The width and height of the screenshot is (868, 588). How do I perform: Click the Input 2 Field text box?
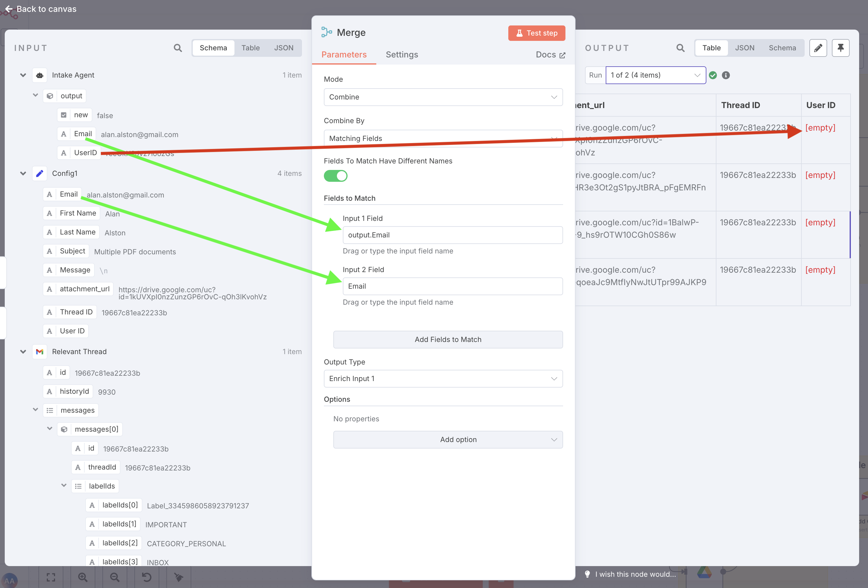(452, 286)
